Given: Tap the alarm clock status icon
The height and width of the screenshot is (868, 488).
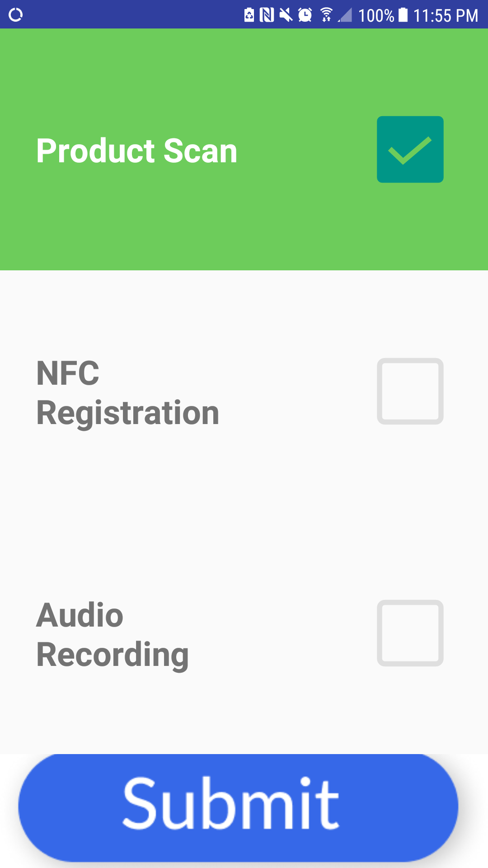Looking at the screenshot, I should tap(305, 15).
